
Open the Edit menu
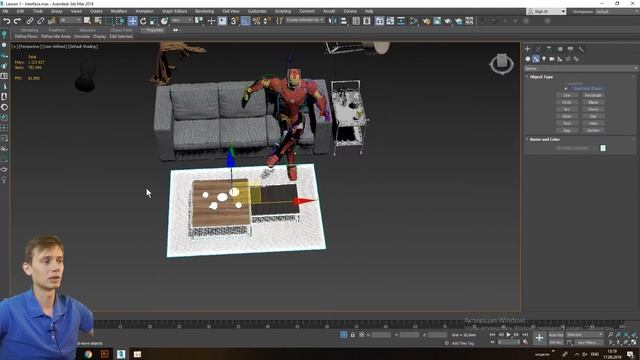click(20, 11)
